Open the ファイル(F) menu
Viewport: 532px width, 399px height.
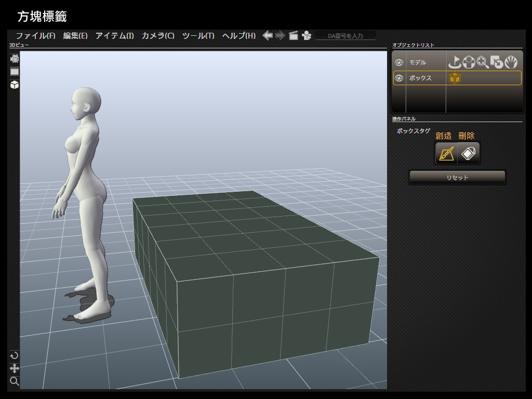click(x=35, y=36)
